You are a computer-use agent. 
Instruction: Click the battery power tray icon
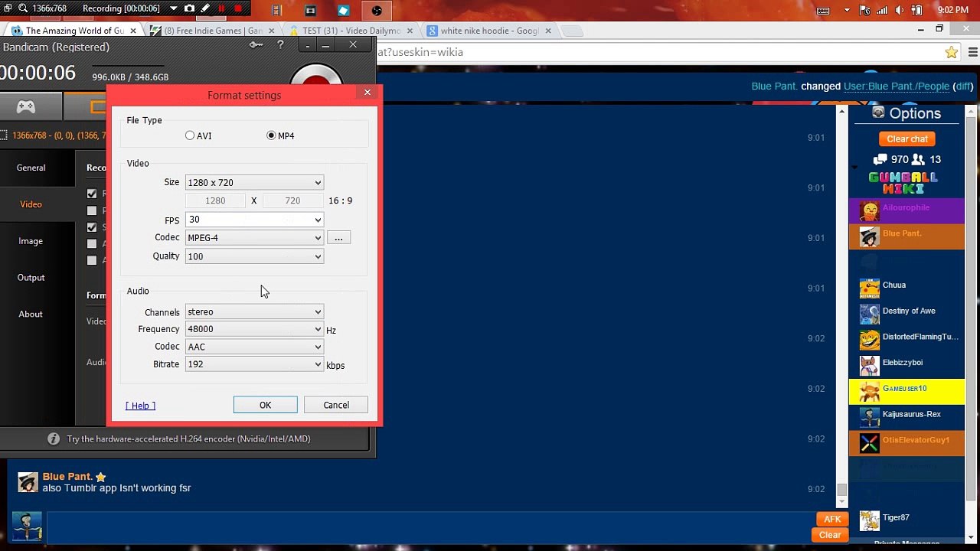tap(918, 11)
